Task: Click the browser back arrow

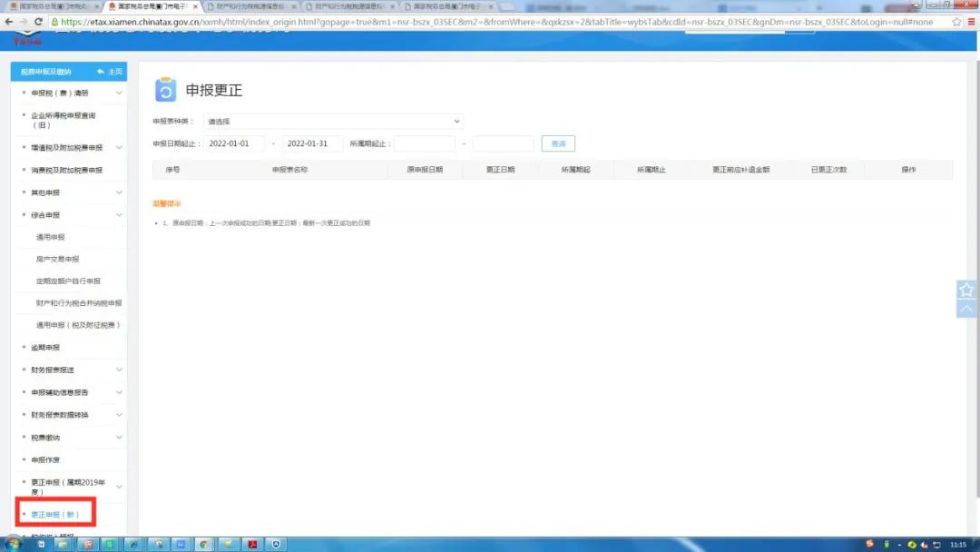Action: pos(8,22)
